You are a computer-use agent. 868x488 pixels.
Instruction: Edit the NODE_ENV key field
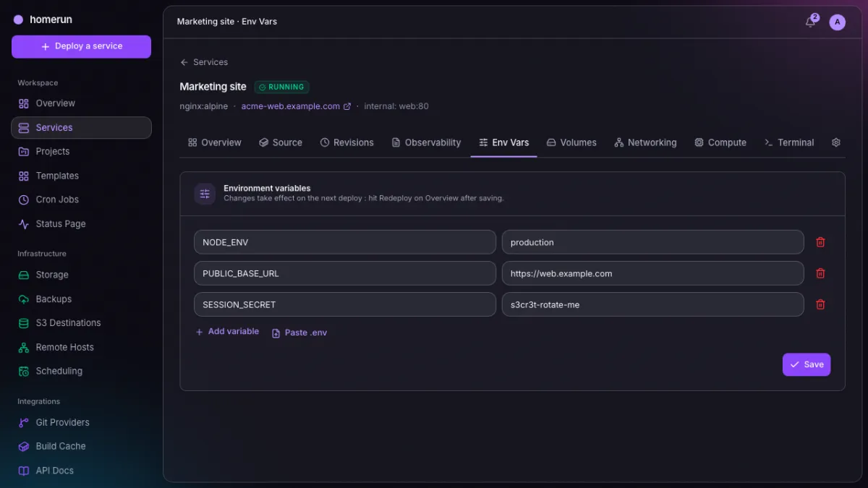coord(345,242)
